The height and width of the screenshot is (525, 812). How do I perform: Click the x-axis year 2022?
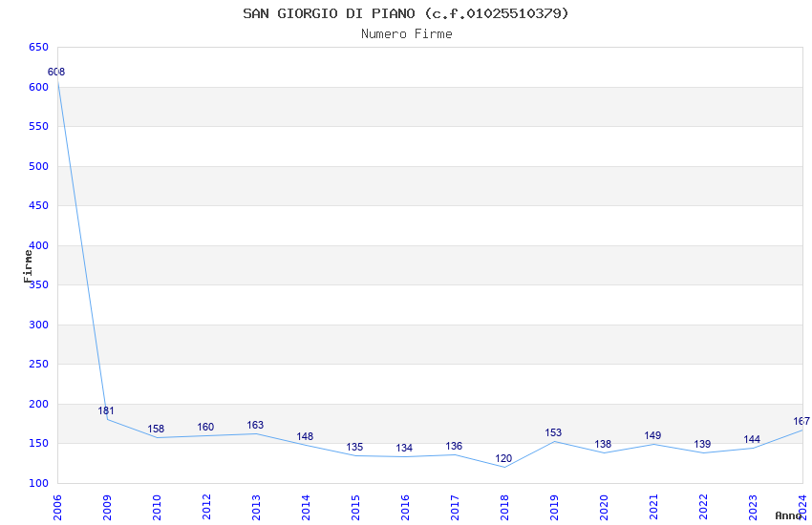point(704,508)
